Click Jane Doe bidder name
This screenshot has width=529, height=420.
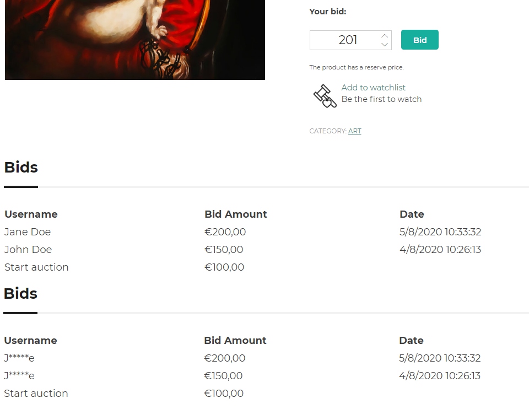28,231
